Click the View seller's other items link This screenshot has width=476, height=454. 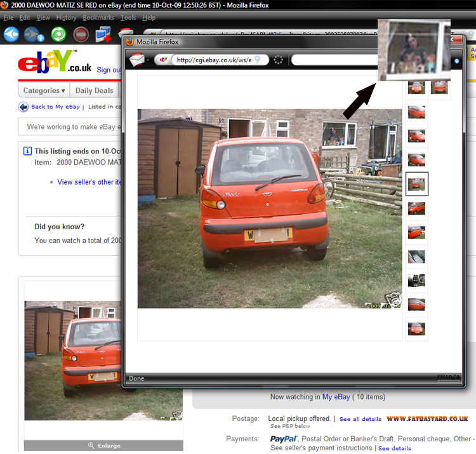[86, 182]
